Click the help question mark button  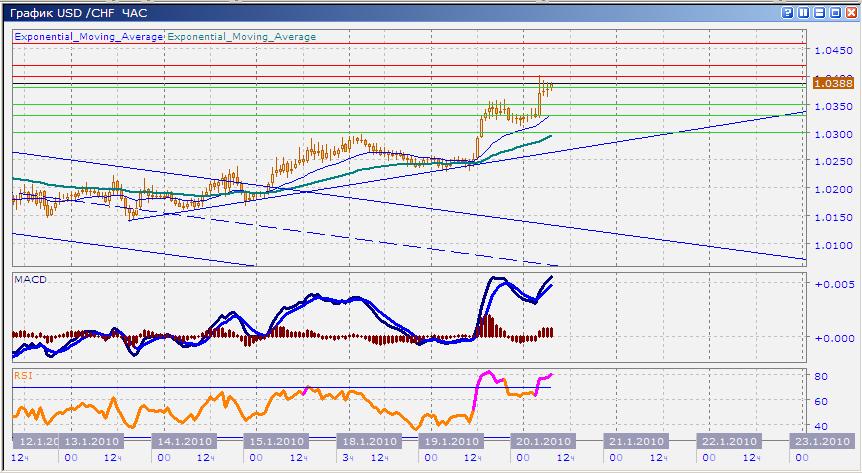click(x=790, y=12)
